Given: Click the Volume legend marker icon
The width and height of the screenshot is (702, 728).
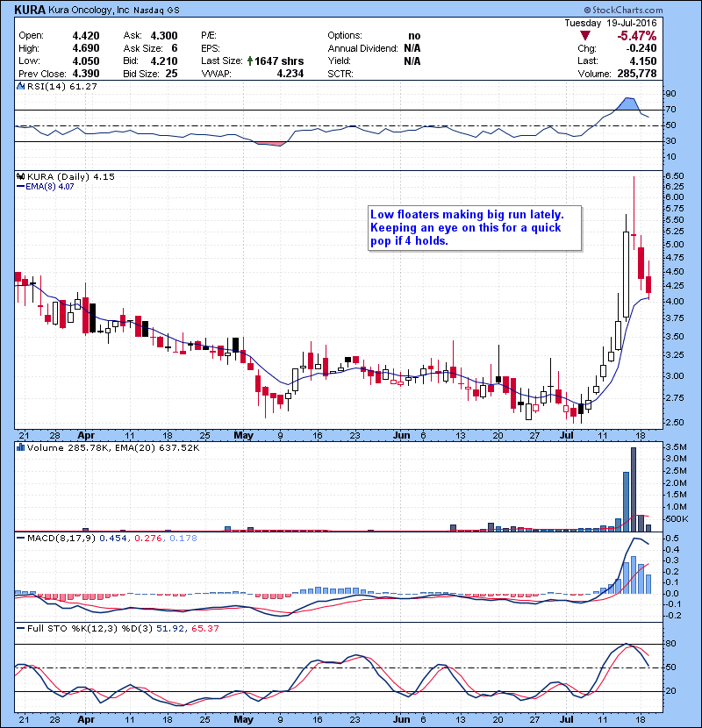Looking at the screenshot, I should pyautogui.click(x=19, y=448).
